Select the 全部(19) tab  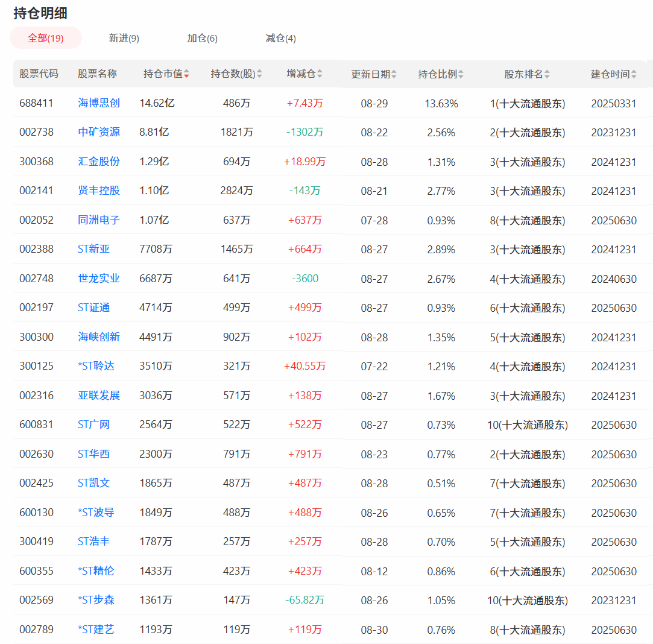[x=45, y=38]
